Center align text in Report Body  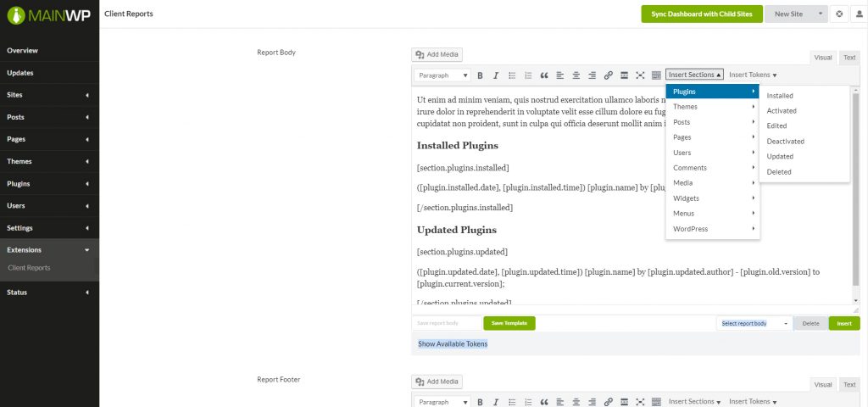(576, 75)
